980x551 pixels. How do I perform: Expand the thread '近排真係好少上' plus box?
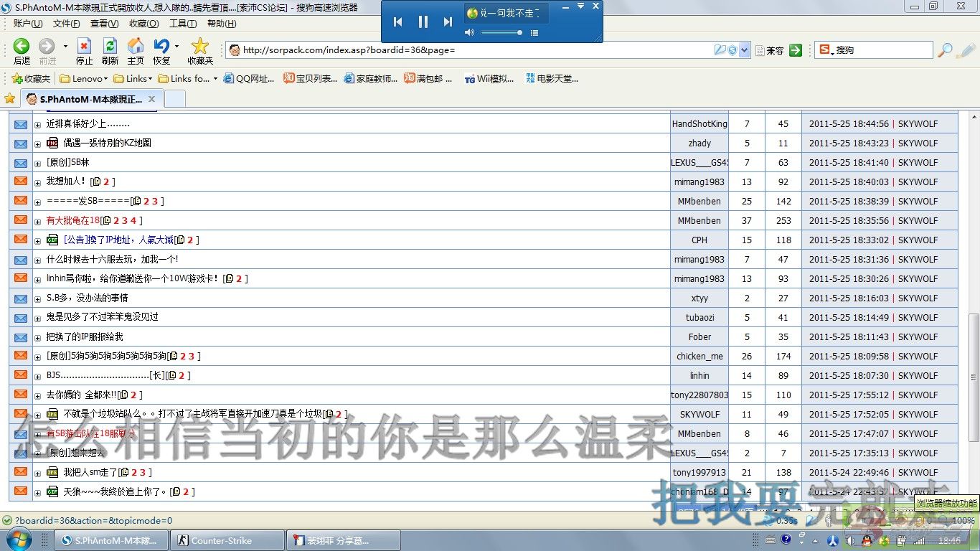[x=38, y=125]
